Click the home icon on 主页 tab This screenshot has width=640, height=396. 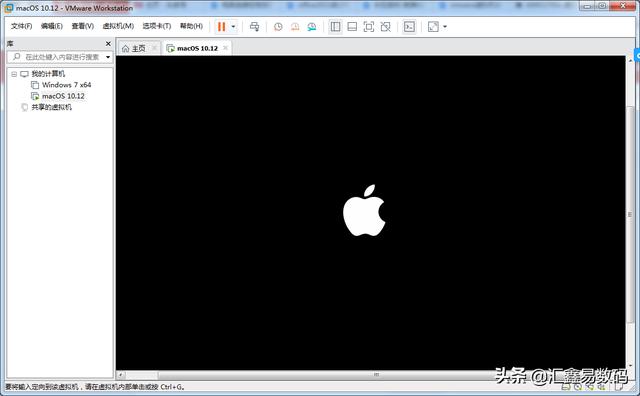coord(125,49)
